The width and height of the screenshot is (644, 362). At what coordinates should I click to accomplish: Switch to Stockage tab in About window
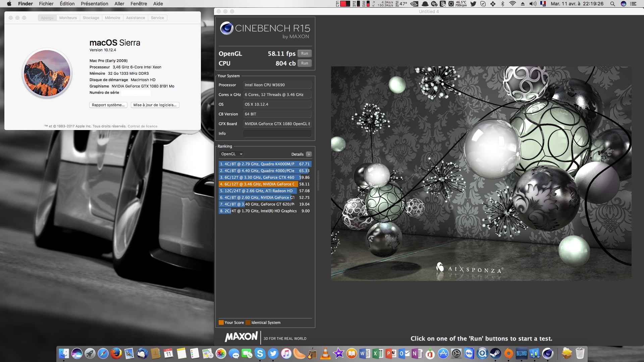[91, 18]
